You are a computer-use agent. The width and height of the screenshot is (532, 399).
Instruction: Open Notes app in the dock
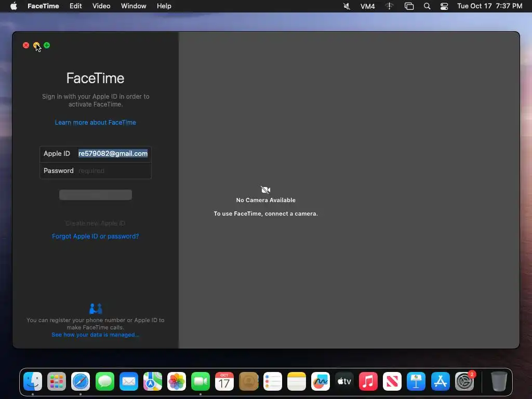point(297,381)
